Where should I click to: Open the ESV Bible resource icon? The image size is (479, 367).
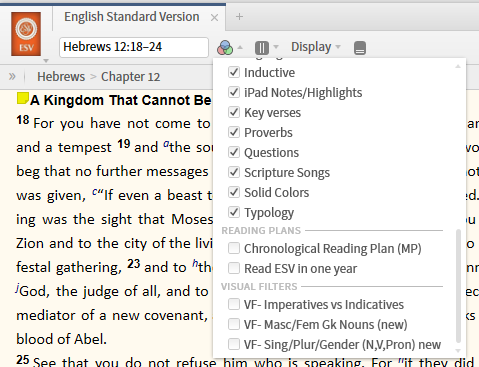click(26, 34)
